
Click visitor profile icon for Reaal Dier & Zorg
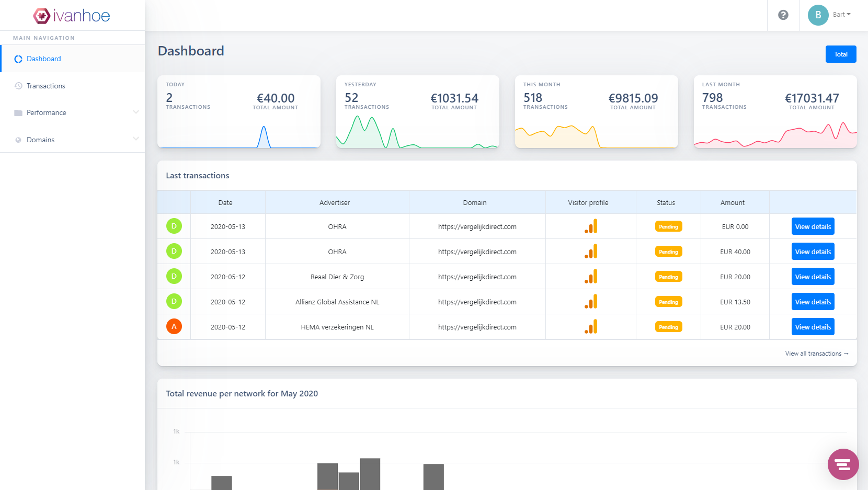tap(591, 277)
